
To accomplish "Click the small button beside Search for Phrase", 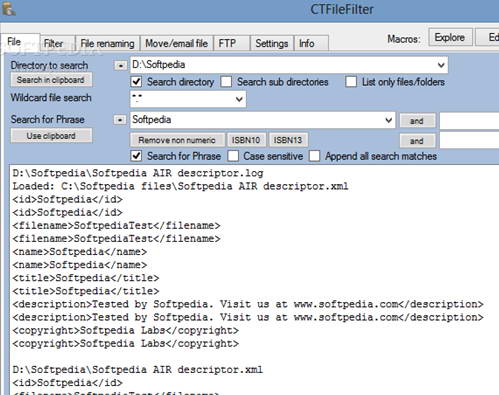I will pos(120,120).
